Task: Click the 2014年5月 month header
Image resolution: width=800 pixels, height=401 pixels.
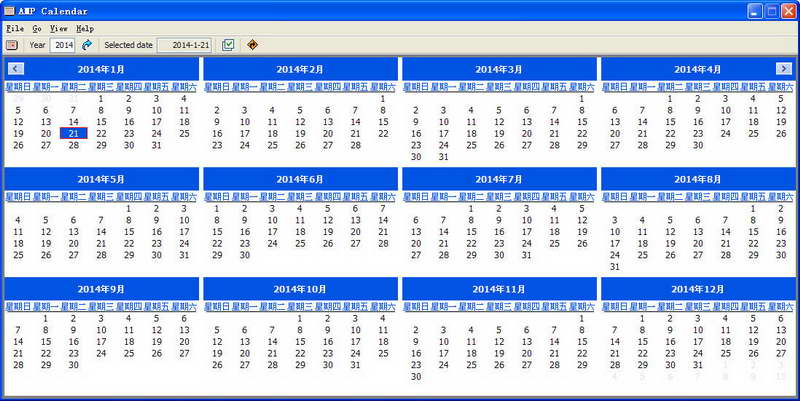Action: 101,179
